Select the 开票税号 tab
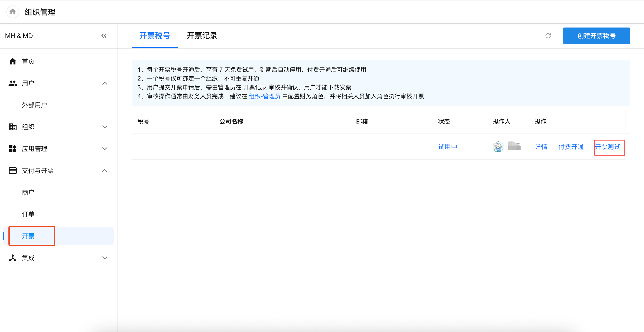 [x=155, y=36]
